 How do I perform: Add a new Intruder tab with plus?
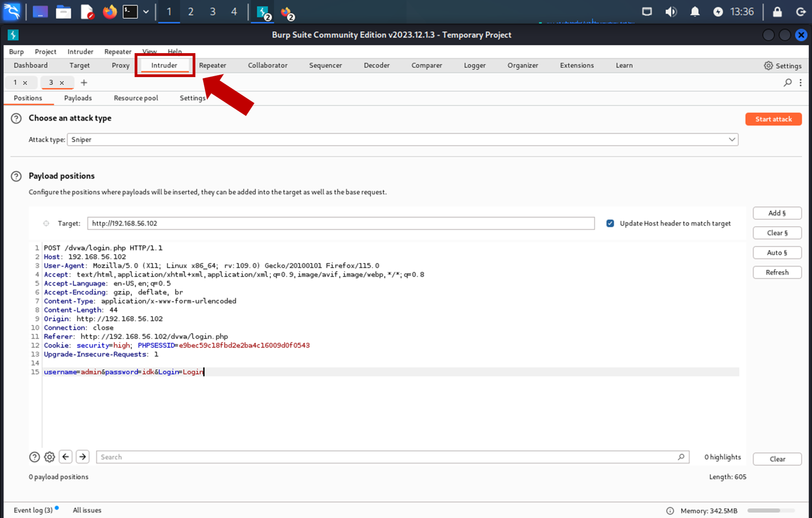click(x=84, y=82)
